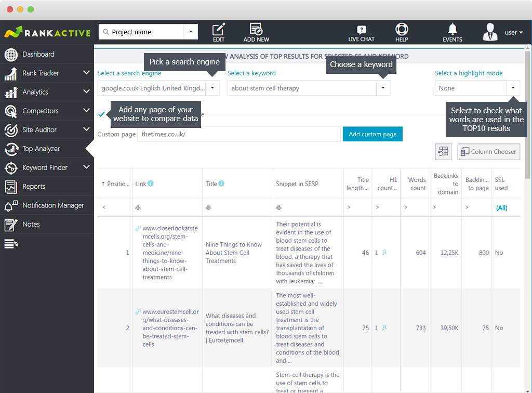Click the Top Analyzer icon

(11, 149)
